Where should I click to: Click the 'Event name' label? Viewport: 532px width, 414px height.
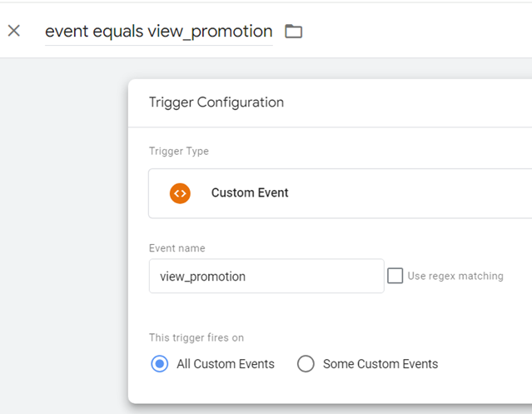(x=177, y=248)
